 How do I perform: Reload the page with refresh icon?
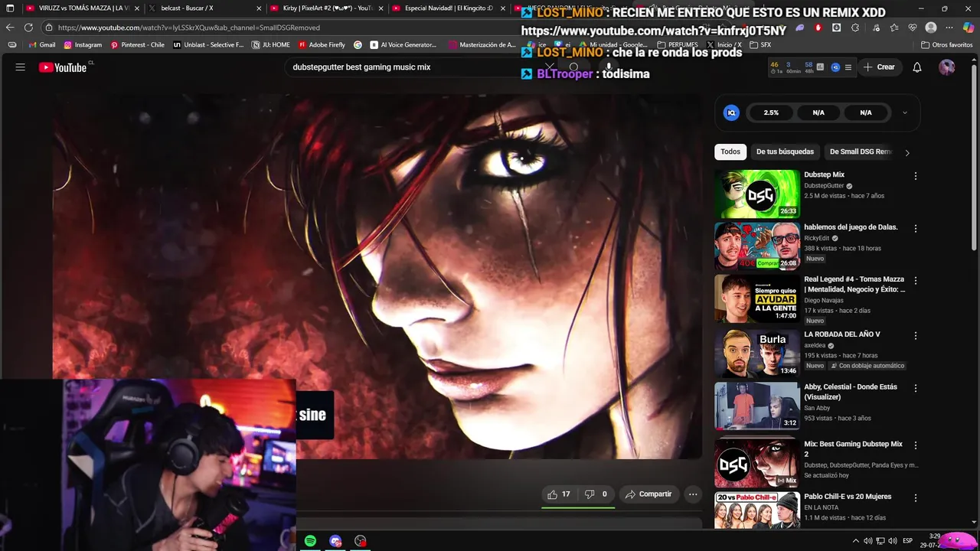pyautogui.click(x=28, y=28)
